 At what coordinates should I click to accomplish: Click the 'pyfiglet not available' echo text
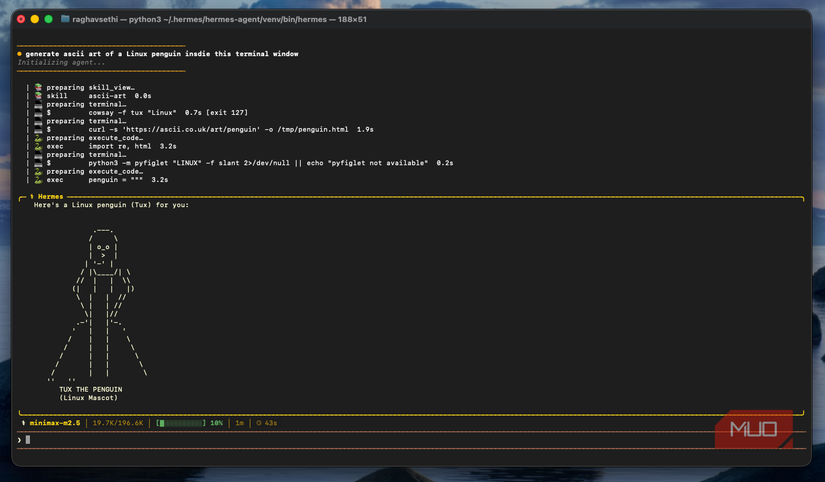click(x=378, y=163)
